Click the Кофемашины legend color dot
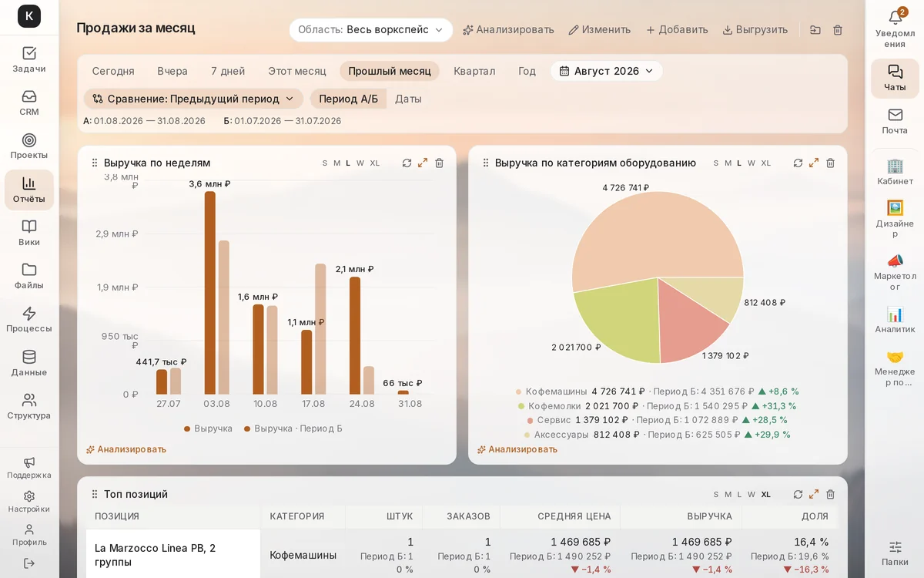The height and width of the screenshot is (578, 924). click(x=518, y=391)
